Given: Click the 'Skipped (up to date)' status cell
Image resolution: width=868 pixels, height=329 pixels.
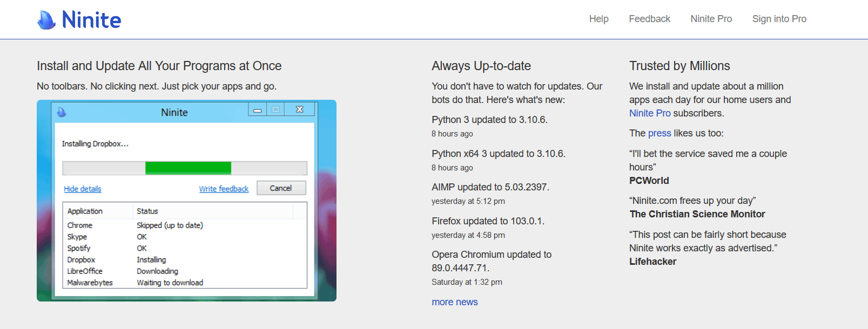Looking at the screenshot, I should point(170,225).
